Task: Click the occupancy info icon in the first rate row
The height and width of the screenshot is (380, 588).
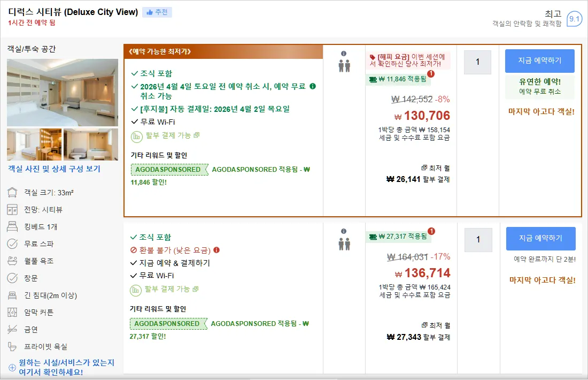Action: tap(344, 54)
